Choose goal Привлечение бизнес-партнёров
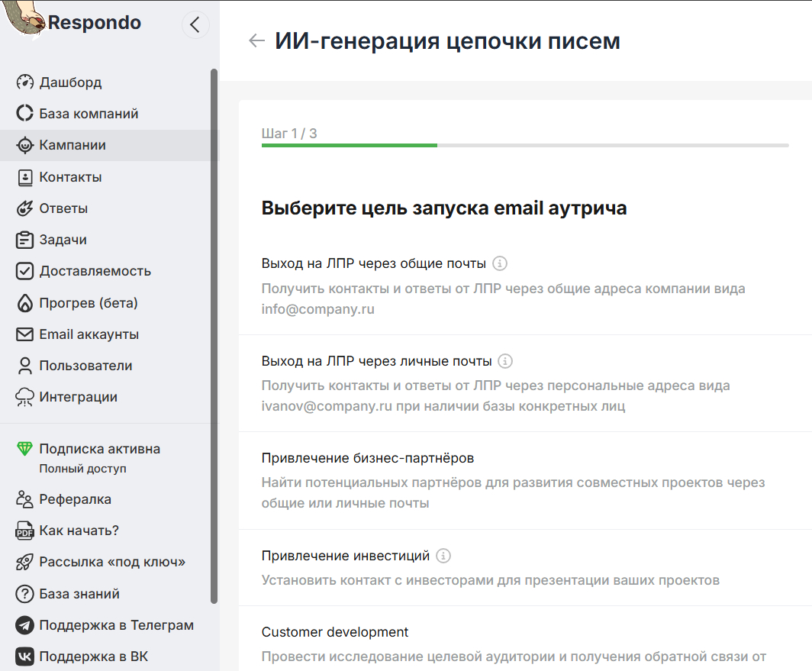The height and width of the screenshot is (671, 812). [x=525, y=480]
